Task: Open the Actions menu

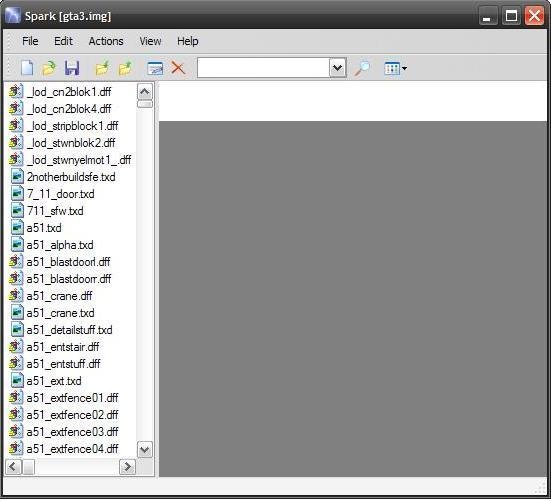Action: coord(106,41)
